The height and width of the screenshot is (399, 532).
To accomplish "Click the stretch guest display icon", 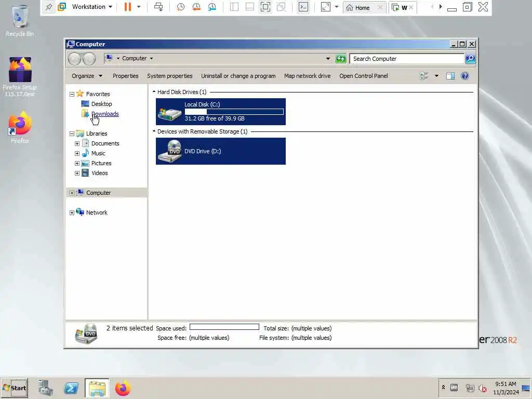I will [325, 7].
